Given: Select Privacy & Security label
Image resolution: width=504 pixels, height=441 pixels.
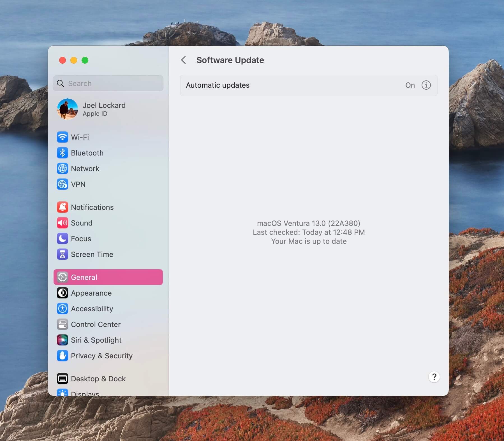Looking at the screenshot, I should pyautogui.click(x=102, y=356).
